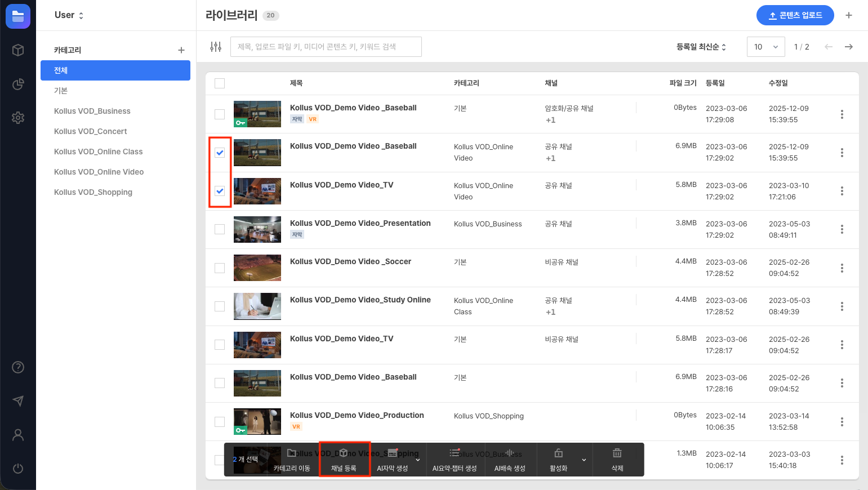Click the content upload button

[795, 15]
